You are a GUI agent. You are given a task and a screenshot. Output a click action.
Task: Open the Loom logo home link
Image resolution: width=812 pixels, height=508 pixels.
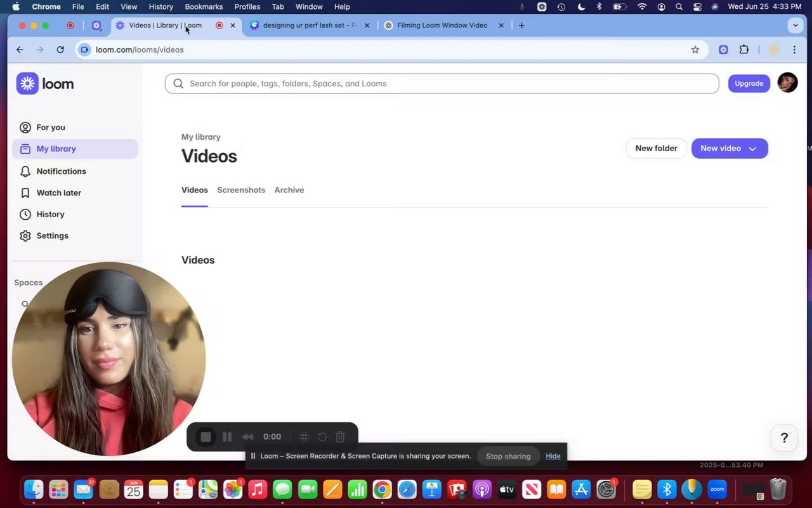(x=45, y=84)
